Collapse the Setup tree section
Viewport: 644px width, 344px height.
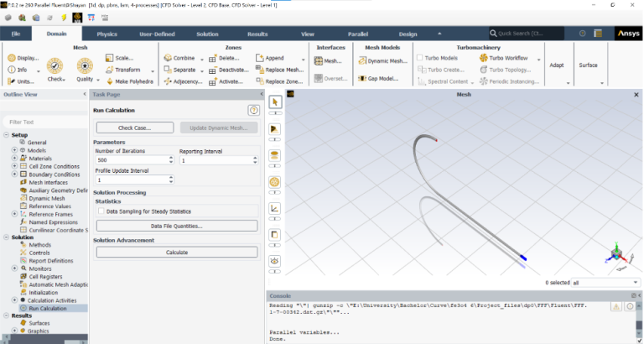(7, 135)
